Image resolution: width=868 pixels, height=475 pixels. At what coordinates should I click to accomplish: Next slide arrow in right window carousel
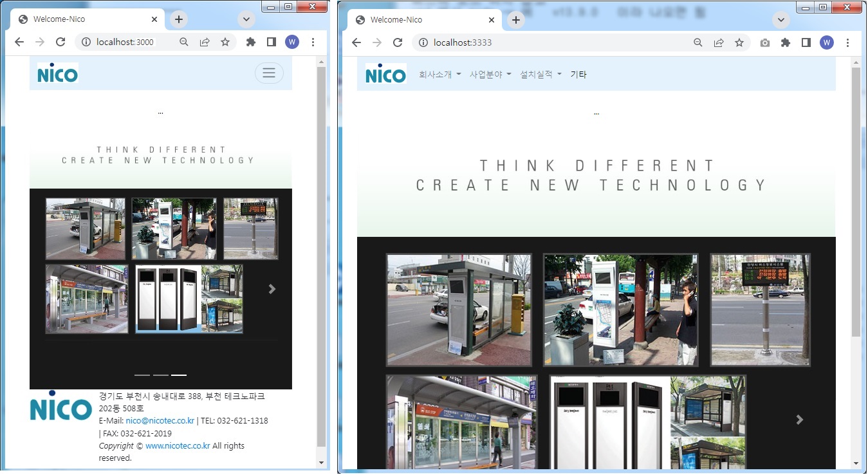800,420
